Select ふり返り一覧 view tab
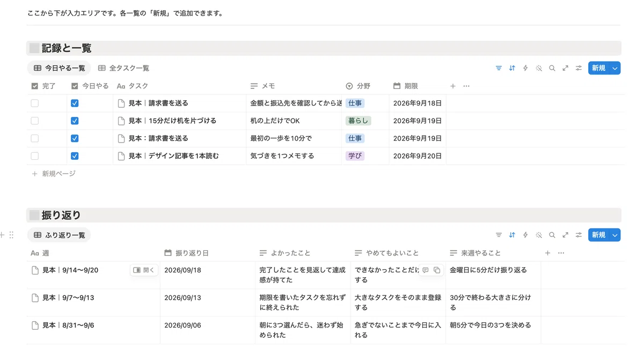 60,235
